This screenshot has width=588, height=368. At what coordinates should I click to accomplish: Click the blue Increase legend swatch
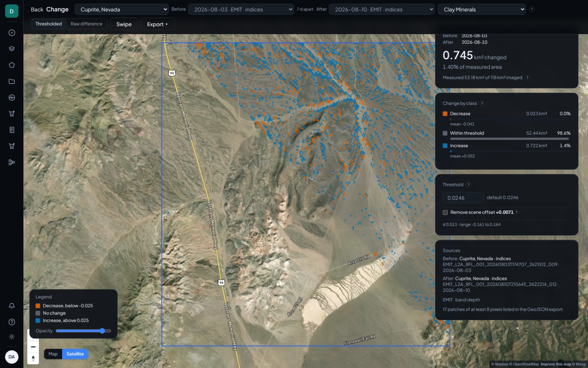[38, 321]
